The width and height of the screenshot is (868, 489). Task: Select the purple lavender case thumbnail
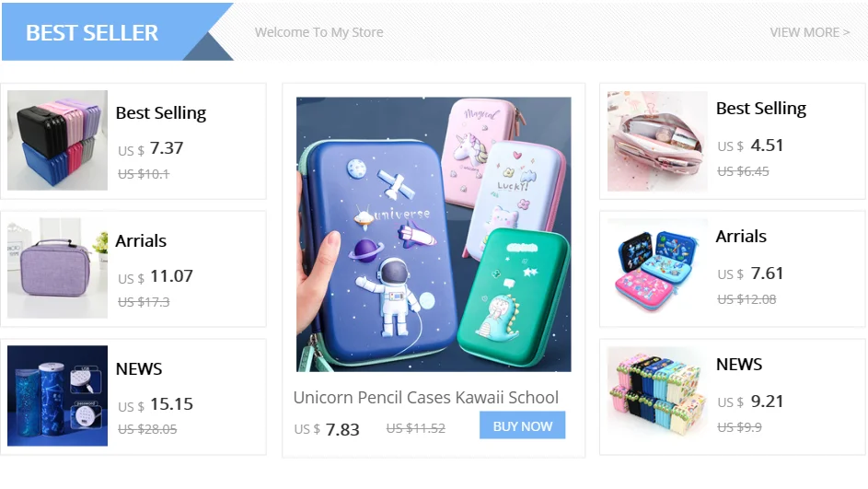coord(58,268)
